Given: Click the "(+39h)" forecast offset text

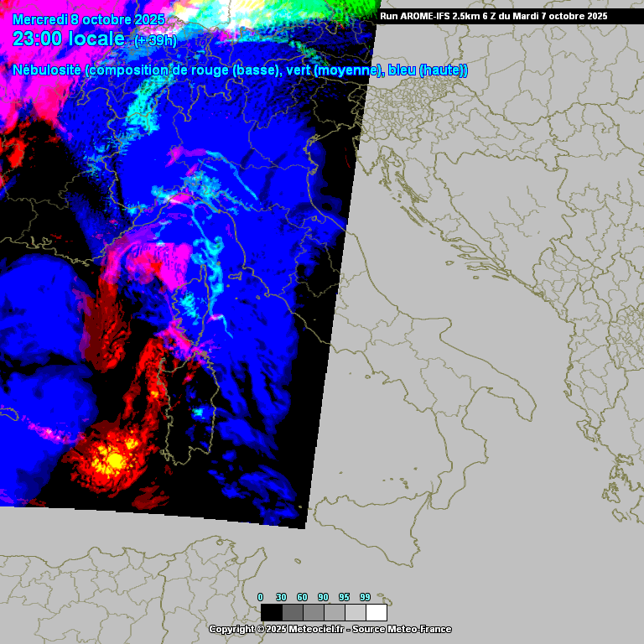Looking at the screenshot, I should [155, 40].
